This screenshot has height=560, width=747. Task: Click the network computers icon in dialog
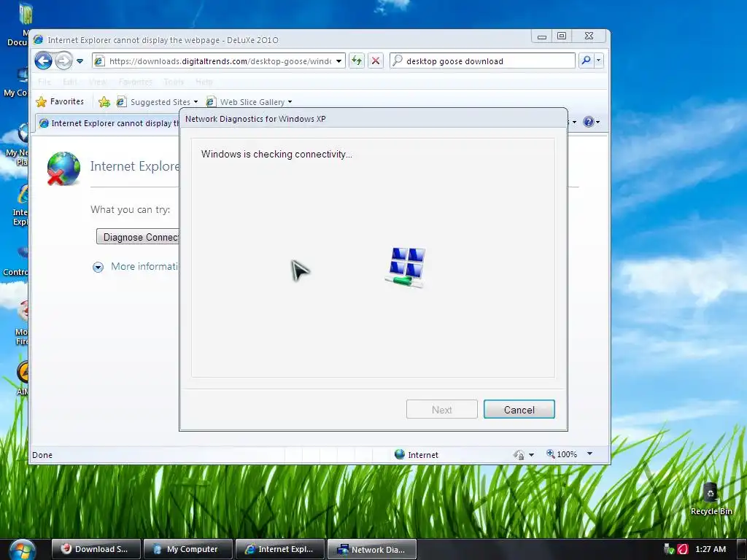click(406, 267)
